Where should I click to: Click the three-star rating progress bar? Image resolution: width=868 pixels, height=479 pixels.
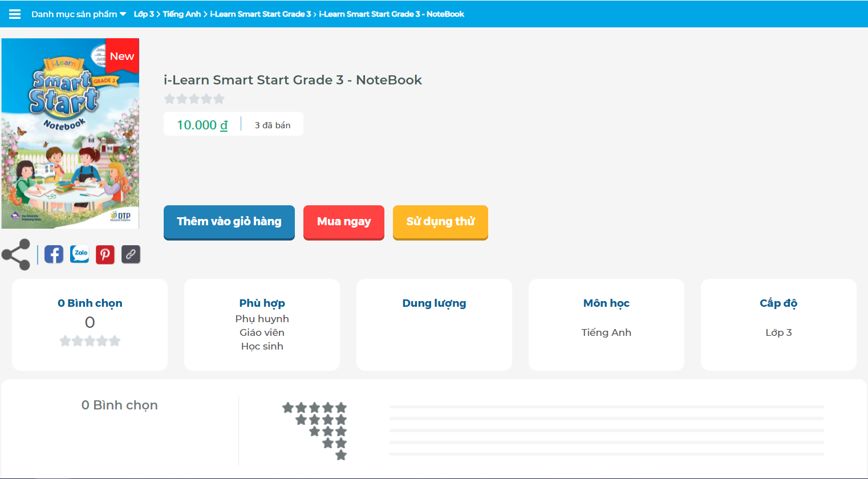tap(607, 431)
